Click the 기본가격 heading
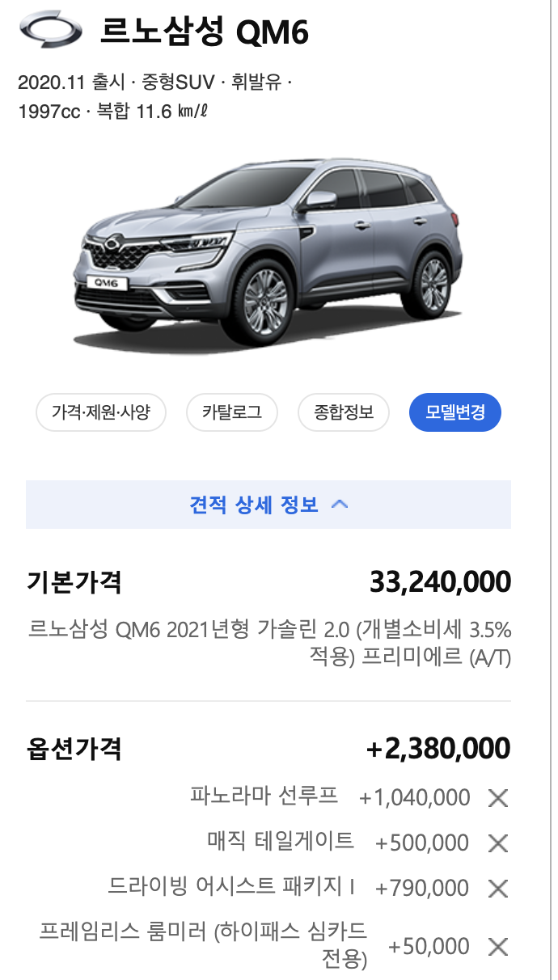The height and width of the screenshot is (980, 558). [x=74, y=581]
